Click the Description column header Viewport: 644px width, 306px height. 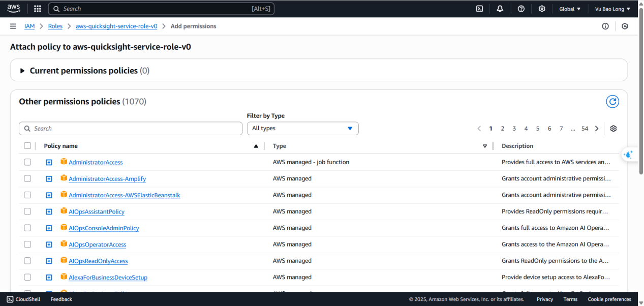click(x=517, y=146)
